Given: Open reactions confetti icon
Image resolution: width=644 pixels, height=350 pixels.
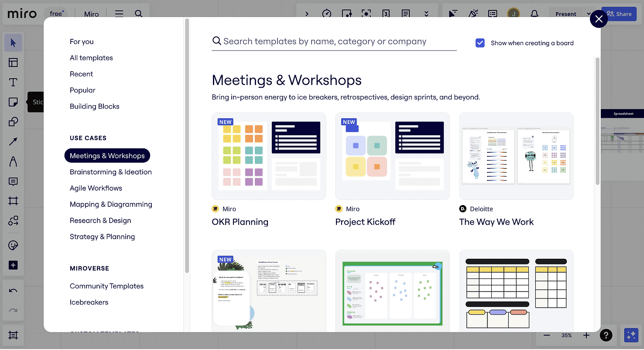Looking at the screenshot, I should coord(473,14).
